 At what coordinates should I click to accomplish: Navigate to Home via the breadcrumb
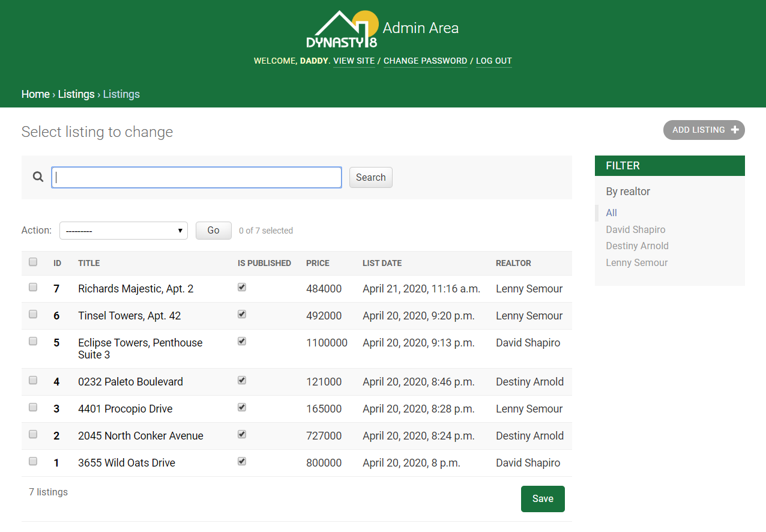coord(35,94)
